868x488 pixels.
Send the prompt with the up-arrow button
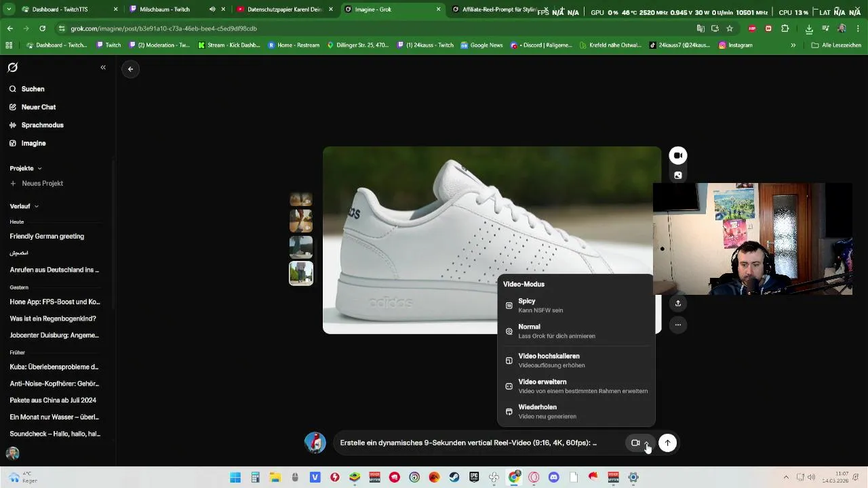667,443
